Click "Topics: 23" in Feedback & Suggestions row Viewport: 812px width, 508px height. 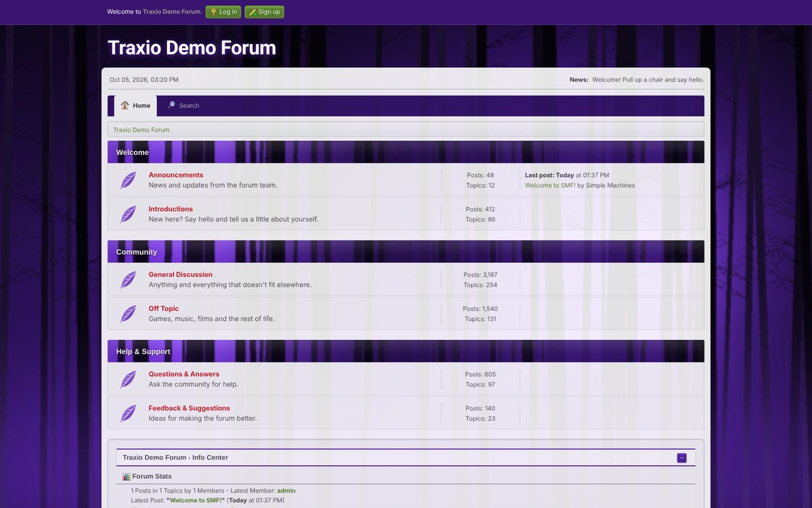point(480,418)
